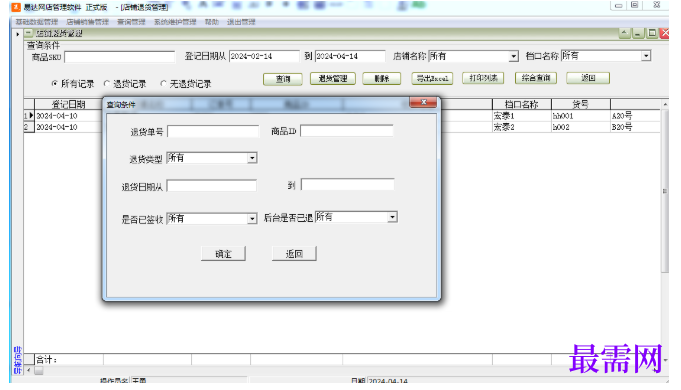Click the 查询 button in main window

point(283,79)
